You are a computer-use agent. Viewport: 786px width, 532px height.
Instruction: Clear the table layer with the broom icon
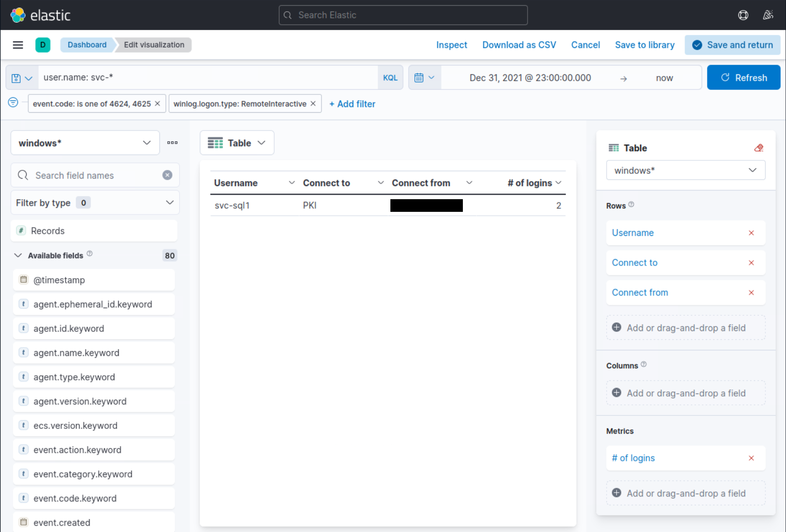759,148
